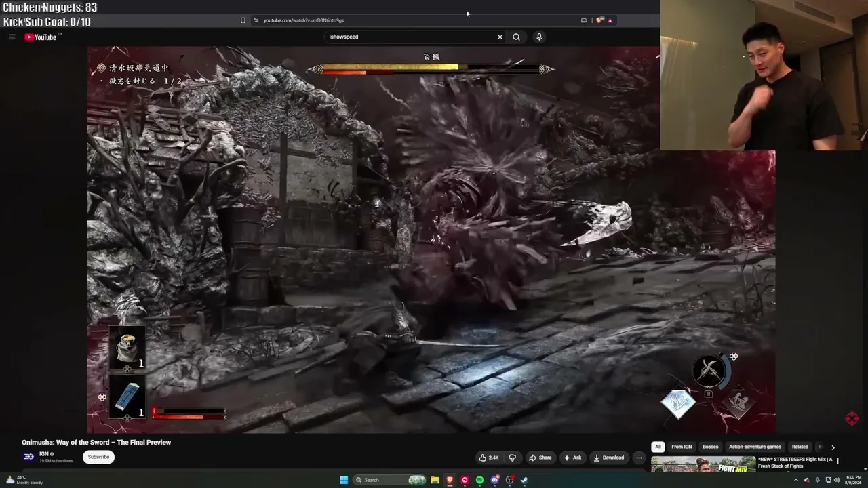The width and height of the screenshot is (868, 488).
Task: Open the IGN channel avatar
Action: click(28, 457)
